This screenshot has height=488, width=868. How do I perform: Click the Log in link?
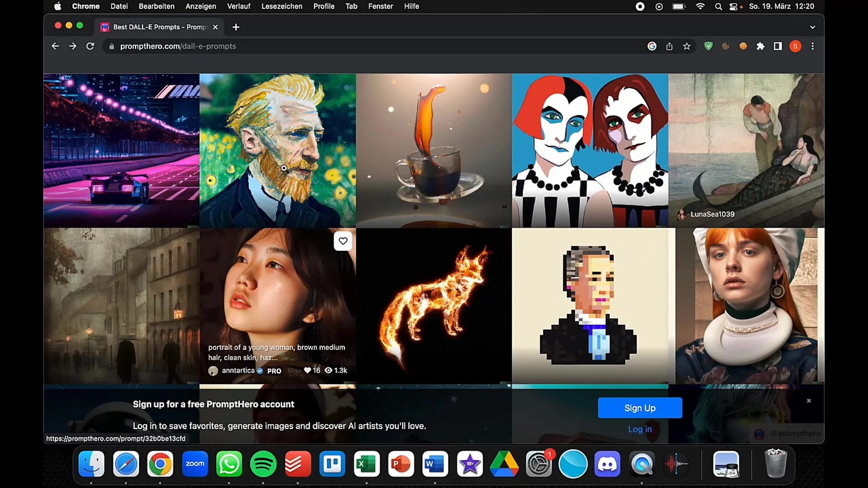pyautogui.click(x=640, y=429)
